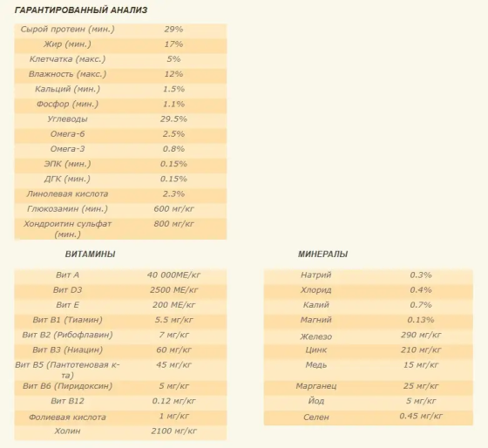Click the Вит B12 0.12 мг/кг value

click(x=173, y=401)
